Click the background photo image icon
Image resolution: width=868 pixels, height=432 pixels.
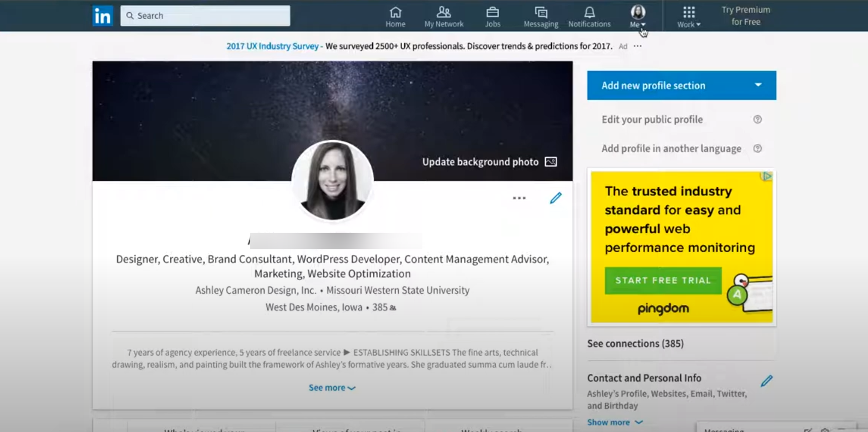551,161
